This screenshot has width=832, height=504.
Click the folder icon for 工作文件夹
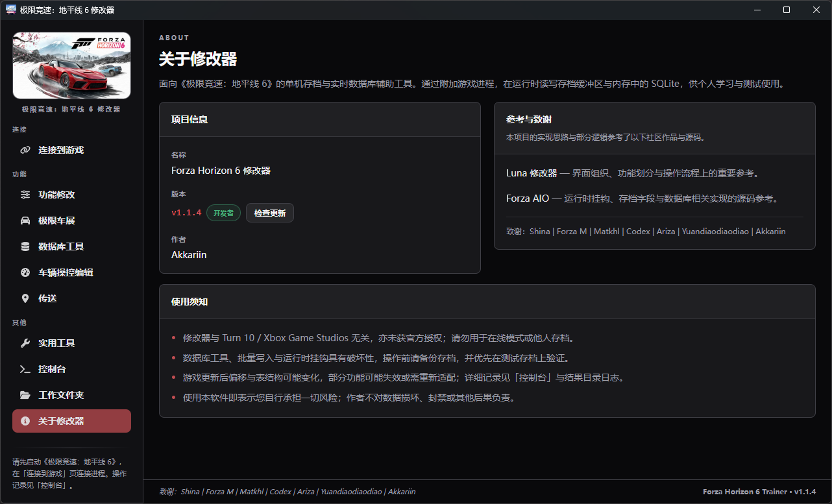coord(25,395)
